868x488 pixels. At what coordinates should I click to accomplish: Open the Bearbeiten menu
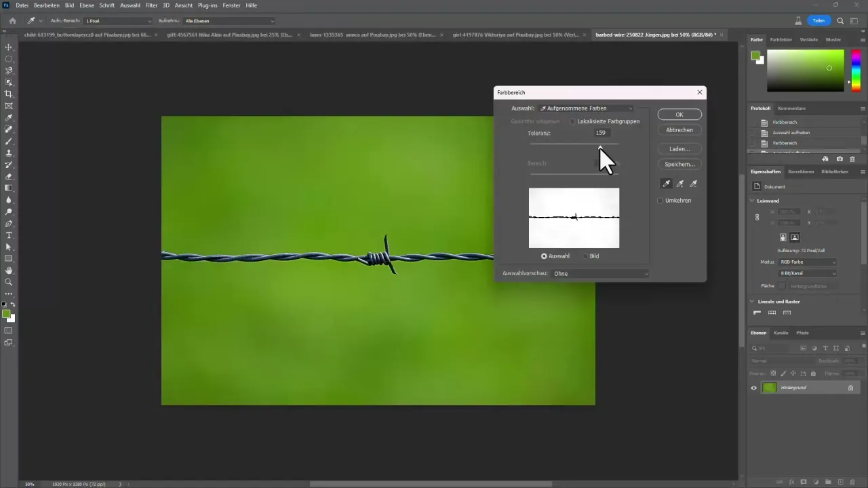click(x=46, y=5)
